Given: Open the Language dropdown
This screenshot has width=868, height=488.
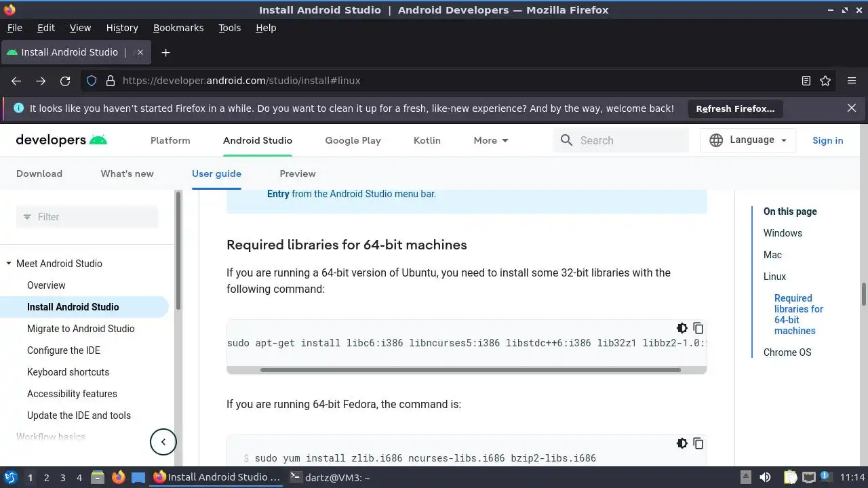Looking at the screenshot, I should [x=748, y=140].
